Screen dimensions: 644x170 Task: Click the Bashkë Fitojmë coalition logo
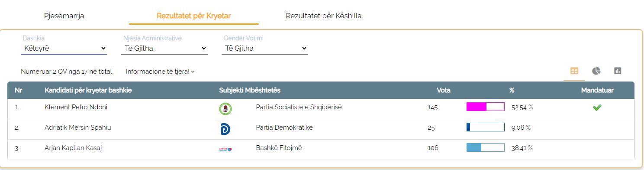click(x=225, y=149)
